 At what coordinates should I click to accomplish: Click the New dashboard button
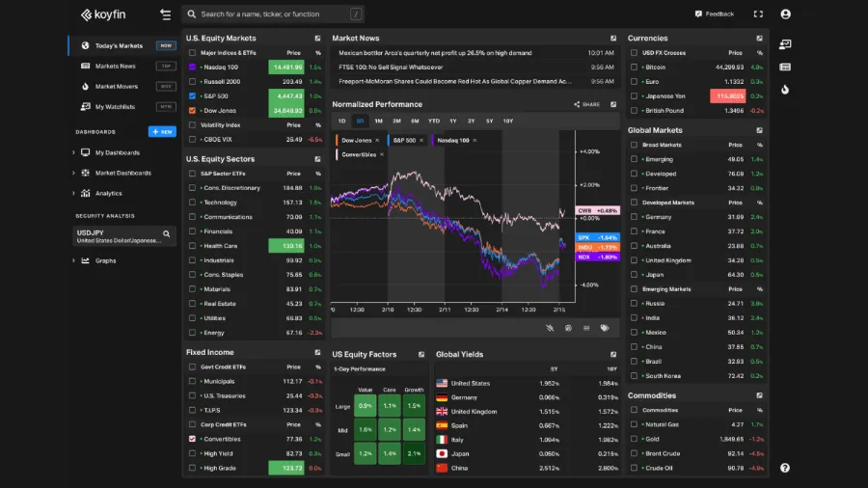(x=162, y=132)
